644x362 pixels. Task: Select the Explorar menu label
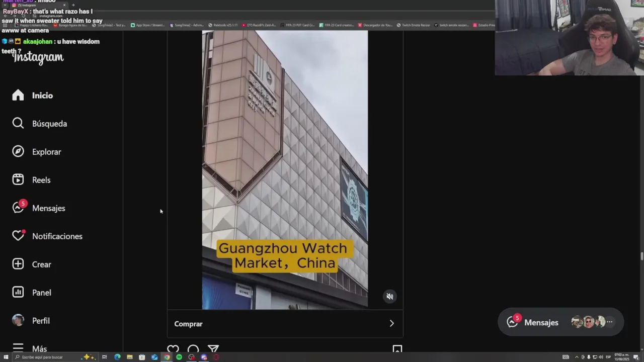coord(46,152)
